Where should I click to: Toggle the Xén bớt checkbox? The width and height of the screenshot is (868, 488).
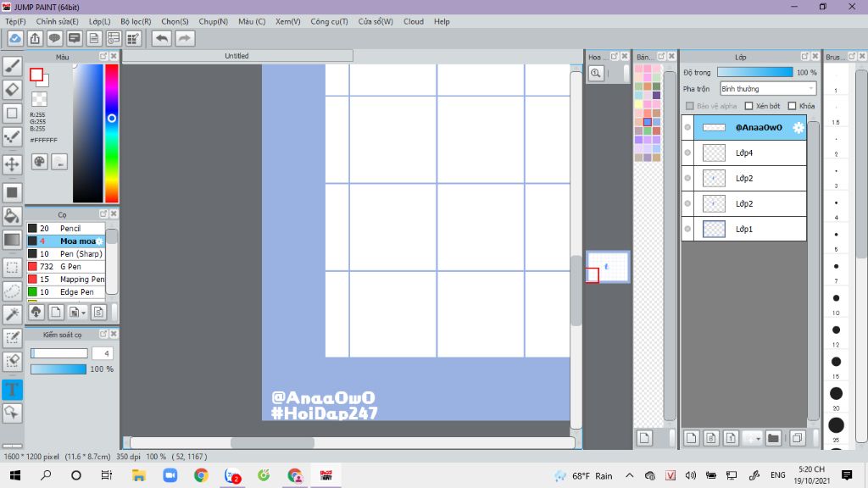pos(749,106)
